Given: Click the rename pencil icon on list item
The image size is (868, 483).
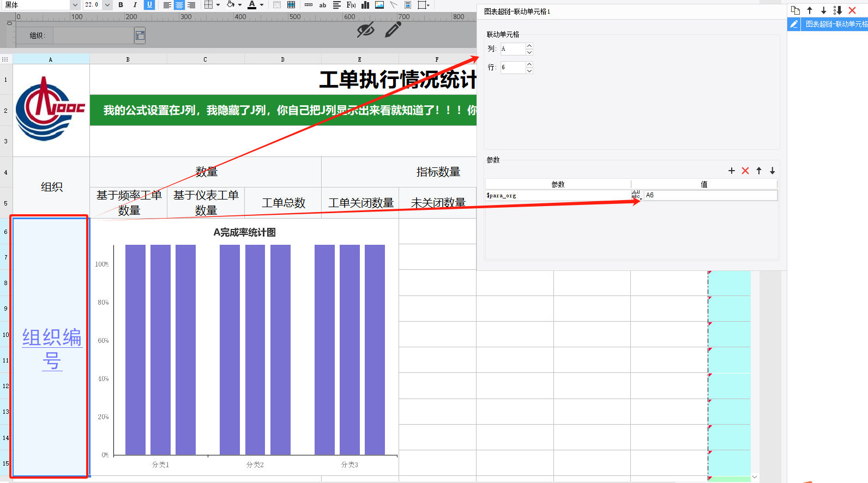Looking at the screenshot, I should (794, 24).
